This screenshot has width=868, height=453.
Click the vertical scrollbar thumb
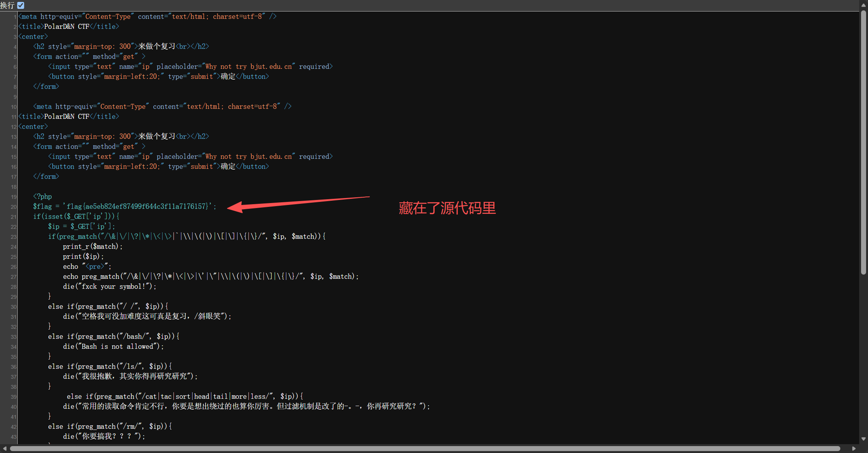pyautogui.click(x=863, y=142)
